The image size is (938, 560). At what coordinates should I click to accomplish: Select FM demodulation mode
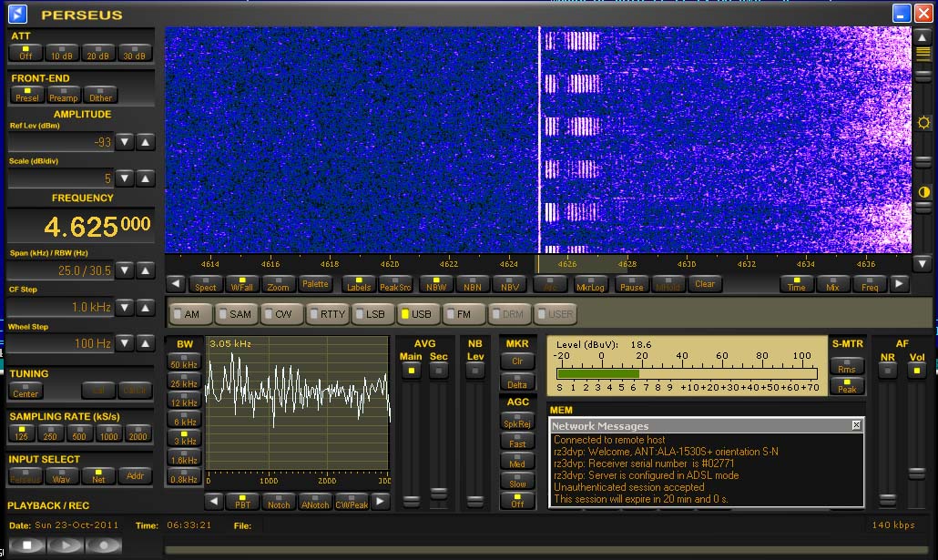click(465, 314)
